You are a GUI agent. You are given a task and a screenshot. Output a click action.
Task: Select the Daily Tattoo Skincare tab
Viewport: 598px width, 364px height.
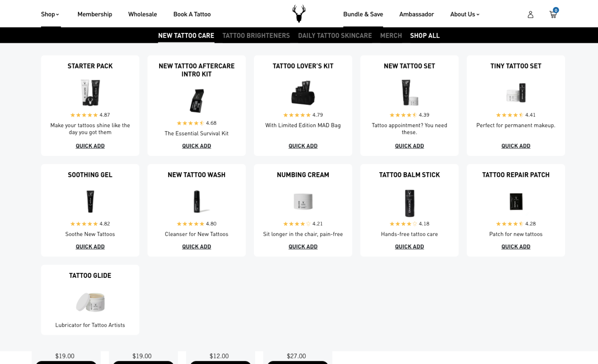[335, 35]
